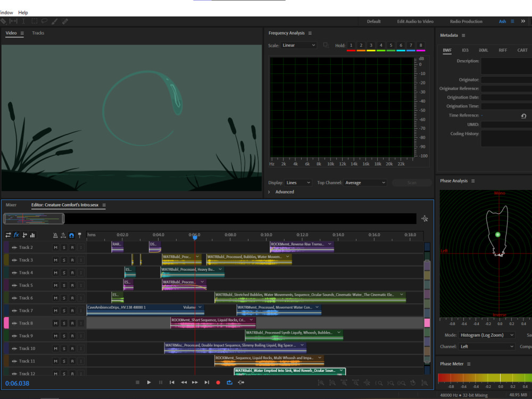Viewport: 532px width, 399px height.
Task: Open the Metadata panel menu icon
Action: 463,35
